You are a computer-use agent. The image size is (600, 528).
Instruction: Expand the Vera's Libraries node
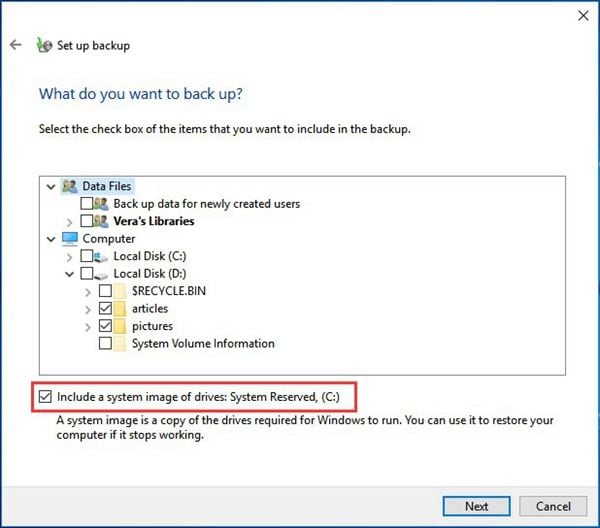pos(69,222)
